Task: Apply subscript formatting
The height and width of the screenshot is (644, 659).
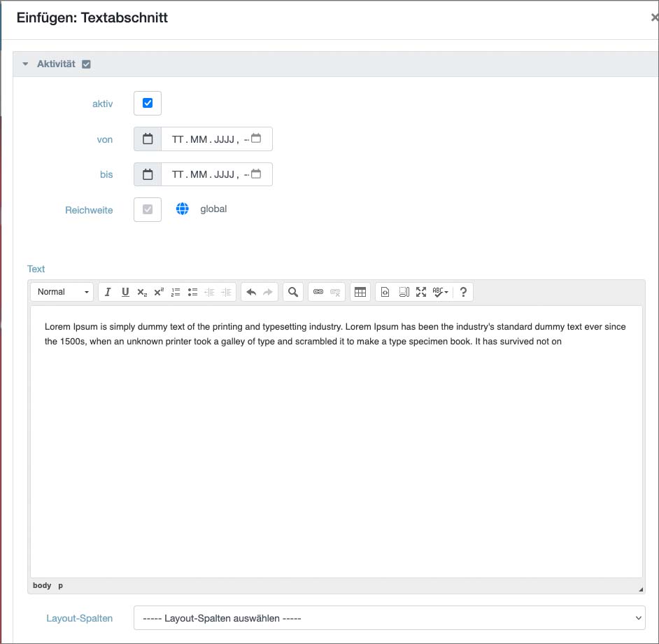Action: click(x=142, y=292)
